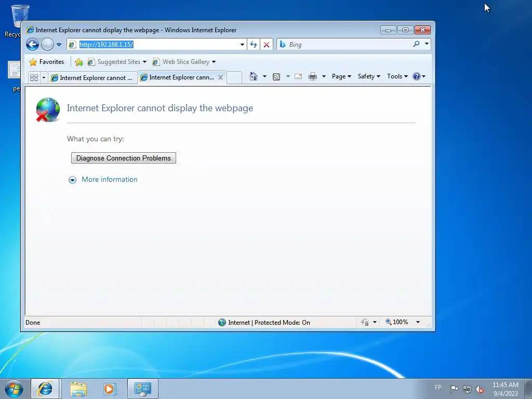532x399 pixels.
Task: Expand More information section
Action: coord(72,180)
